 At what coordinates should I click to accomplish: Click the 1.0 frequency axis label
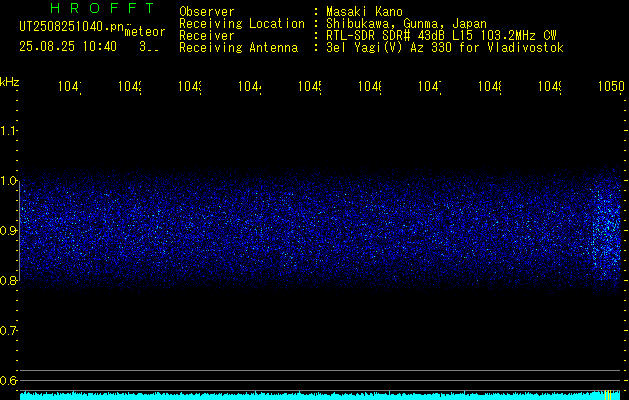8,181
